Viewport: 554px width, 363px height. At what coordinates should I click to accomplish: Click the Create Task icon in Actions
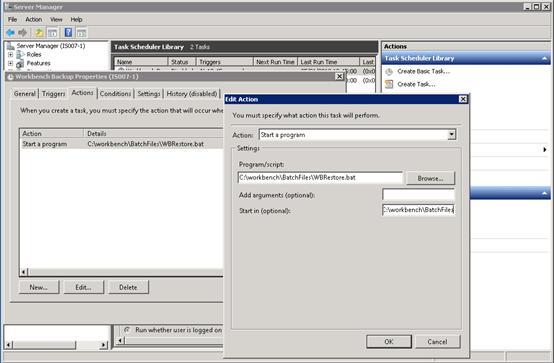389,84
